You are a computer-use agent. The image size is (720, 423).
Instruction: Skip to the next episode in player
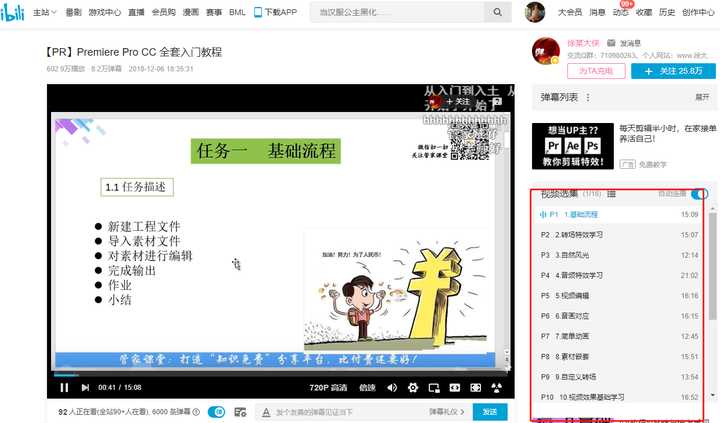click(x=85, y=388)
